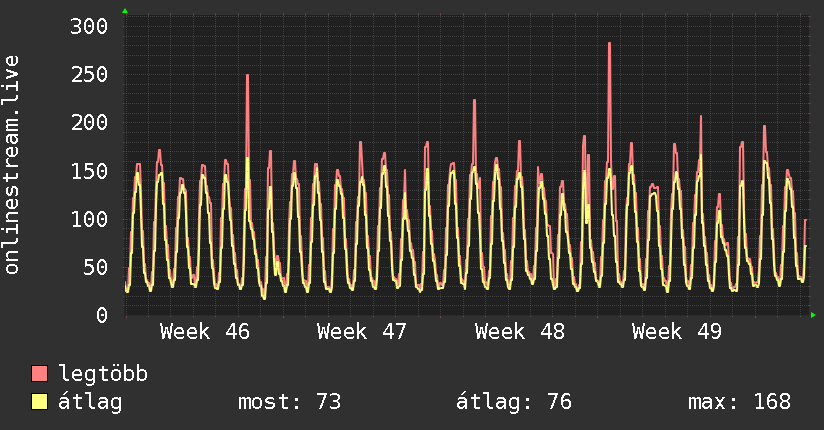The width and height of the screenshot is (824, 430).
Task: Click the red legtöbb legend swatch
Action: (40, 374)
